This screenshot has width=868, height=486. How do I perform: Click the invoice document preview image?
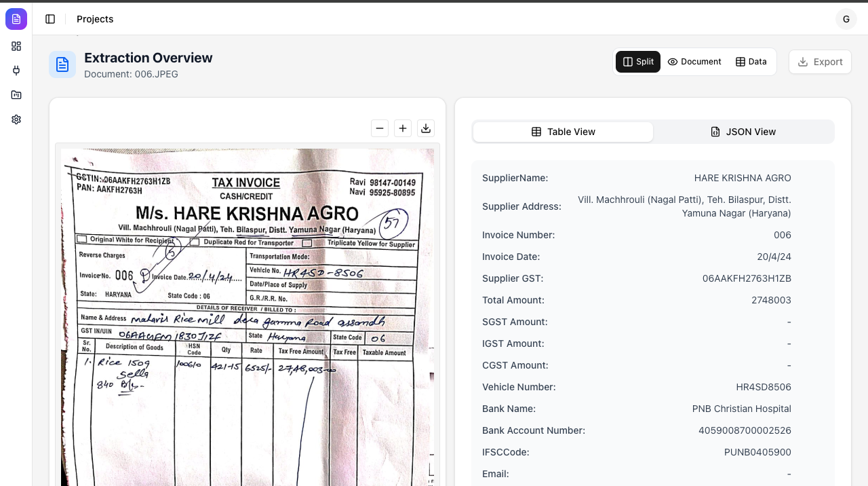pos(248,316)
